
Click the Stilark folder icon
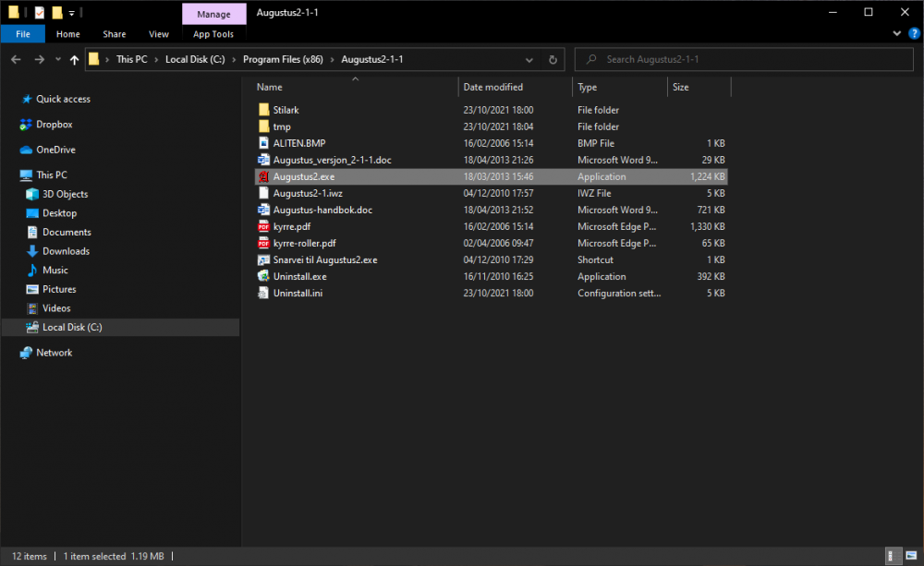click(x=263, y=110)
